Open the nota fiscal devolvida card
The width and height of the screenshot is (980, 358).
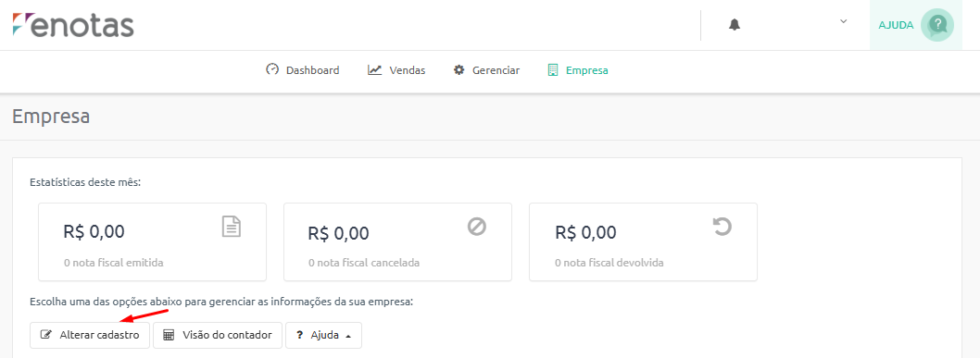coord(643,242)
